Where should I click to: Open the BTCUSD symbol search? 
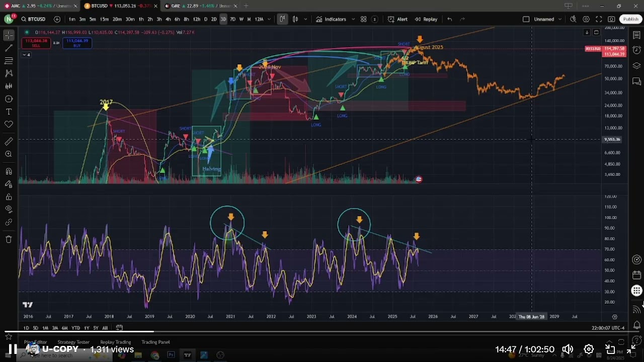(x=33, y=19)
